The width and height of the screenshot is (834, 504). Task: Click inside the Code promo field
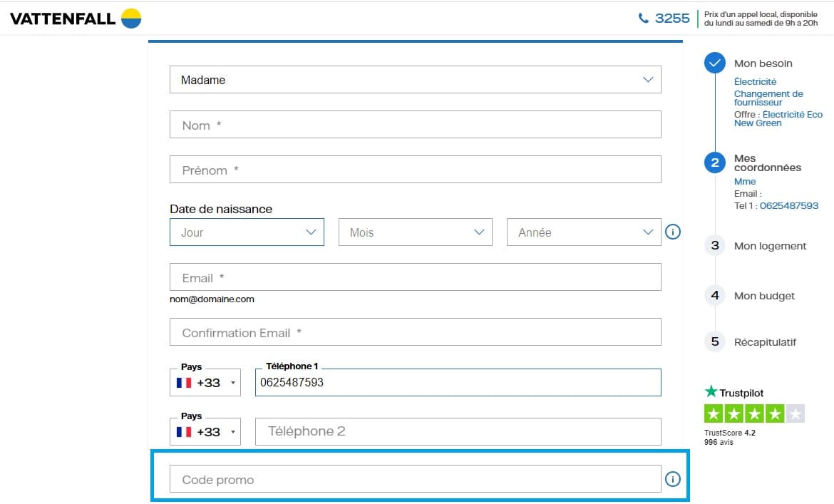(413, 479)
